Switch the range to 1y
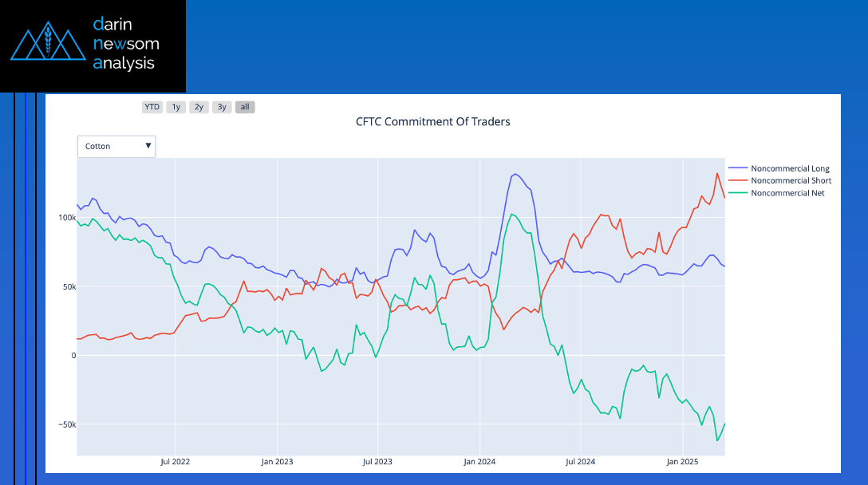This screenshot has height=485, width=868. tap(176, 107)
